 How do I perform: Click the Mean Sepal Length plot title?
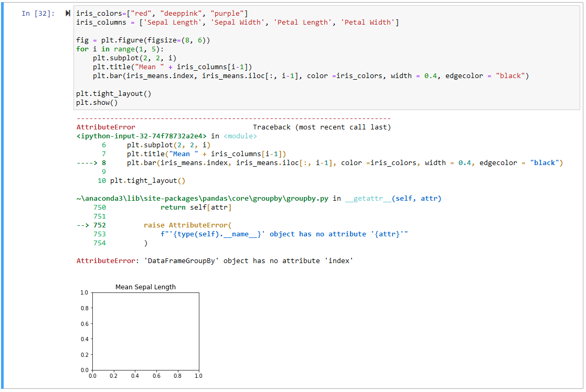145,287
